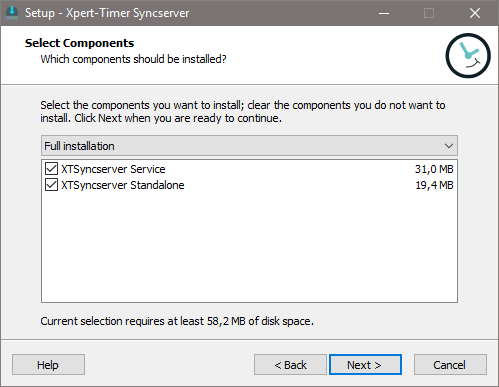The height and width of the screenshot is (387, 499).
Task: Go back with the < Back button
Action: point(290,365)
